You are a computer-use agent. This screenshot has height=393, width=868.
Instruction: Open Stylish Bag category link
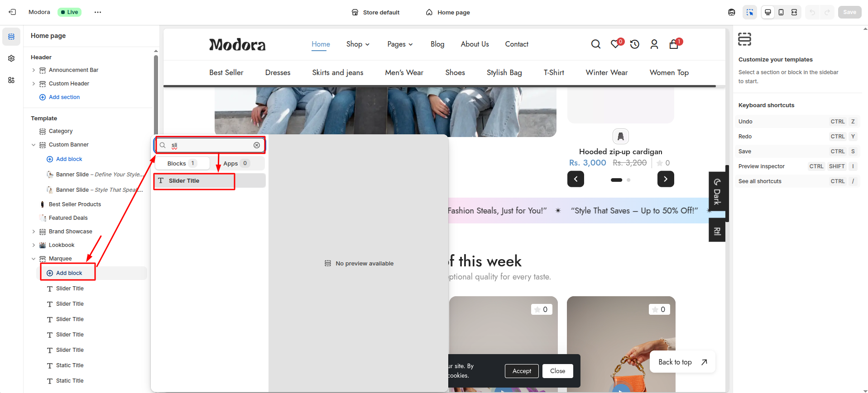[x=504, y=72]
